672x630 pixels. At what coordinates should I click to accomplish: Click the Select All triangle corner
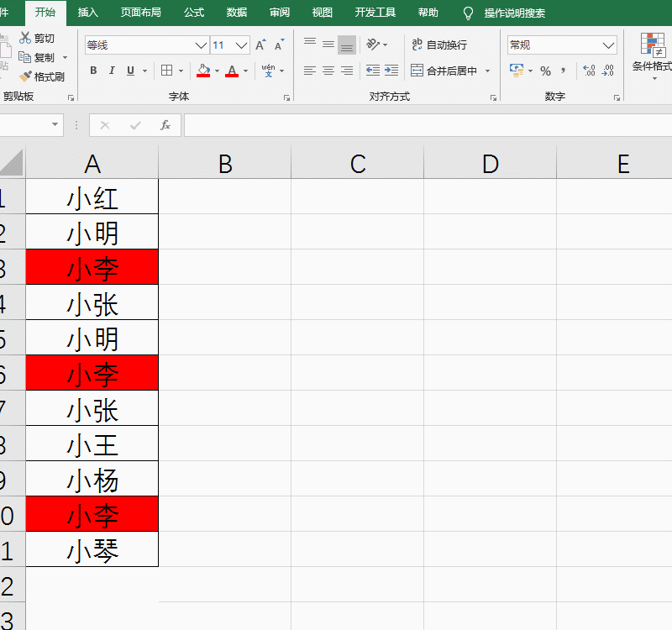coord(12,163)
